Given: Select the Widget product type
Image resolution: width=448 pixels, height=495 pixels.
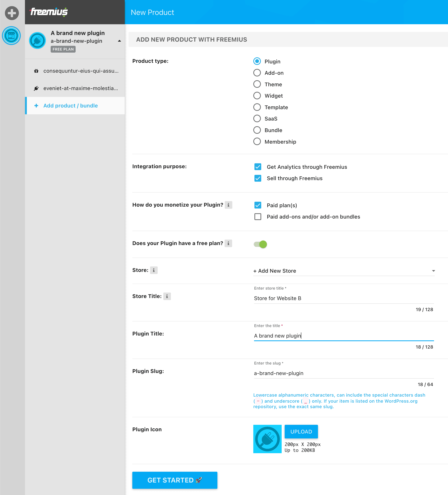Looking at the screenshot, I should [x=257, y=96].
